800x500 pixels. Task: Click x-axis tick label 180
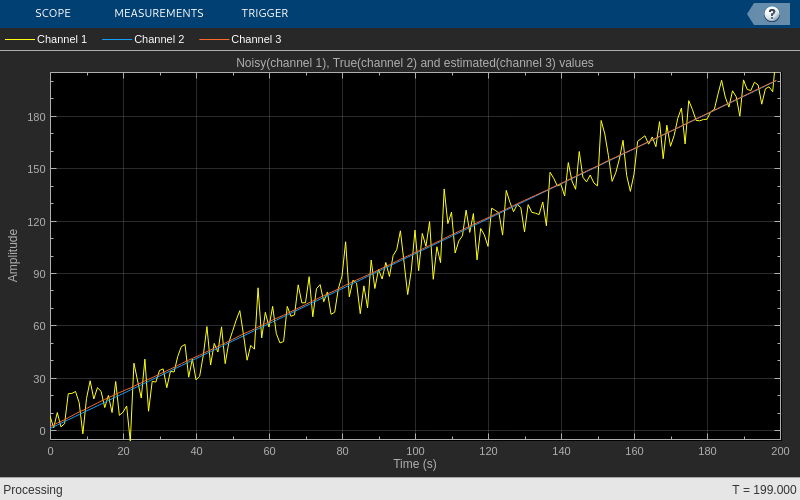pyautogui.click(x=707, y=451)
